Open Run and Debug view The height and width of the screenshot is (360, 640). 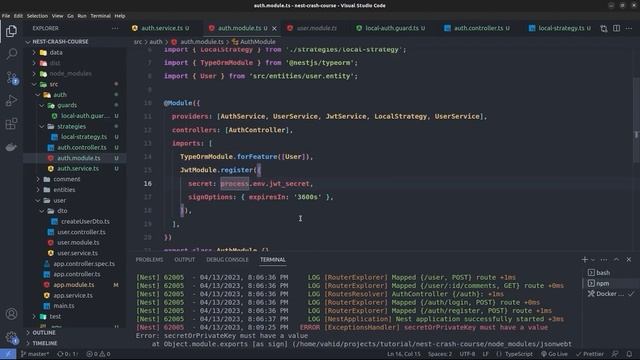click(11, 100)
